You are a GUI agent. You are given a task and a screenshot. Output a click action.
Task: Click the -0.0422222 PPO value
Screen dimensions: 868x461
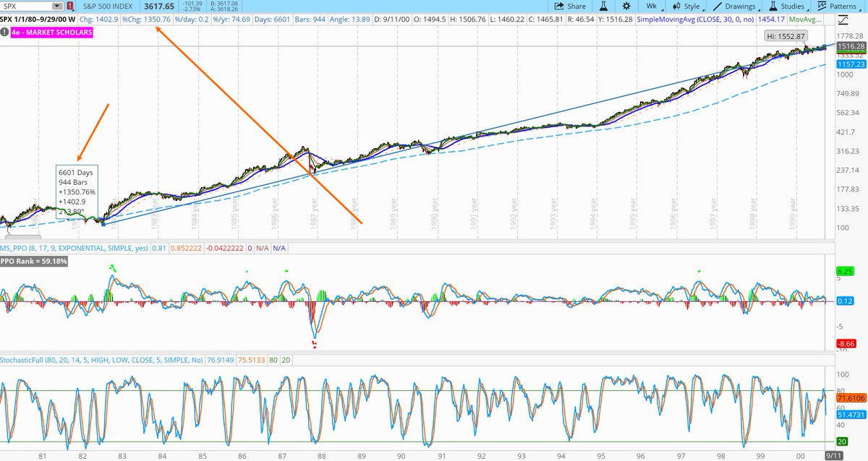tap(225, 248)
